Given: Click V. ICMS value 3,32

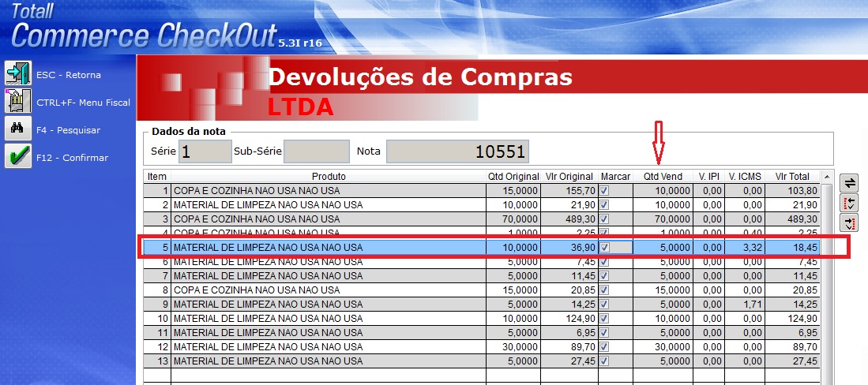Looking at the screenshot, I should coord(745,248).
